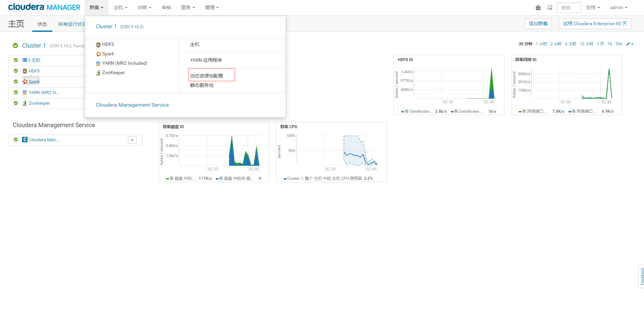Open Cloudera Management Service link in dropdown
The width and height of the screenshot is (644, 309).
132,105
